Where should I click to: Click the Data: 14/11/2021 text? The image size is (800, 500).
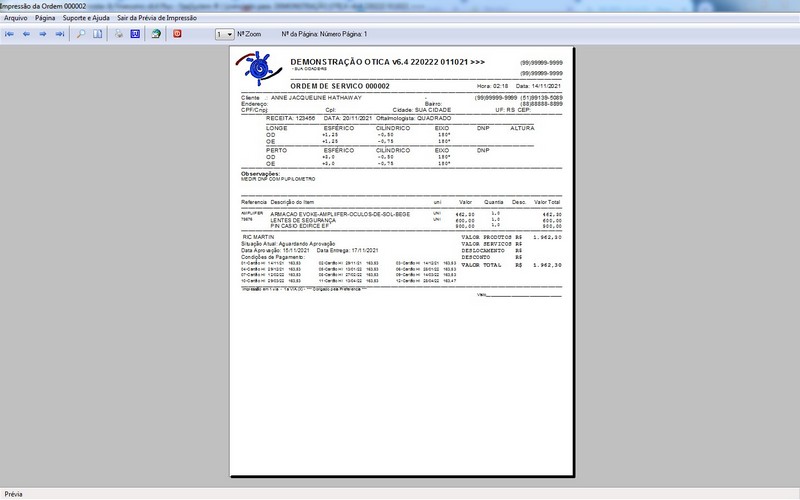(538, 86)
